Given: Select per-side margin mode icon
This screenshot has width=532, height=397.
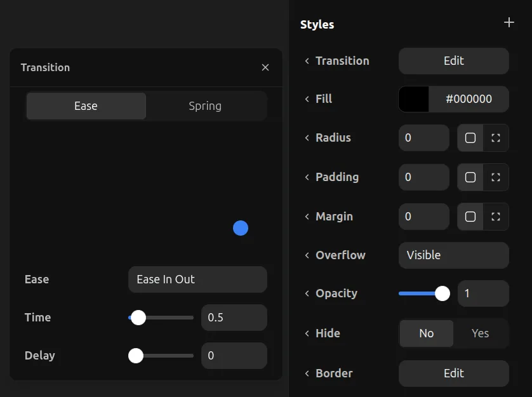Looking at the screenshot, I should pyautogui.click(x=496, y=217).
